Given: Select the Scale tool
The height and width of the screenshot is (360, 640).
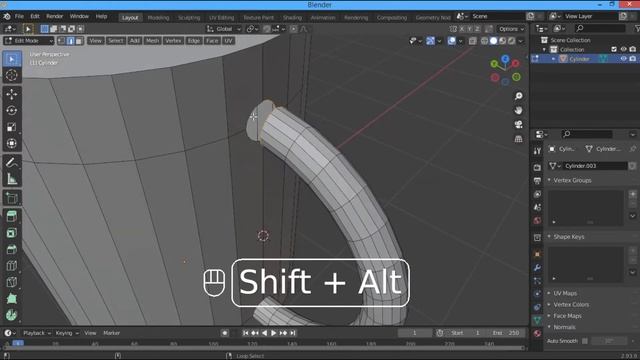Looking at the screenshot, I should point(11,127).
